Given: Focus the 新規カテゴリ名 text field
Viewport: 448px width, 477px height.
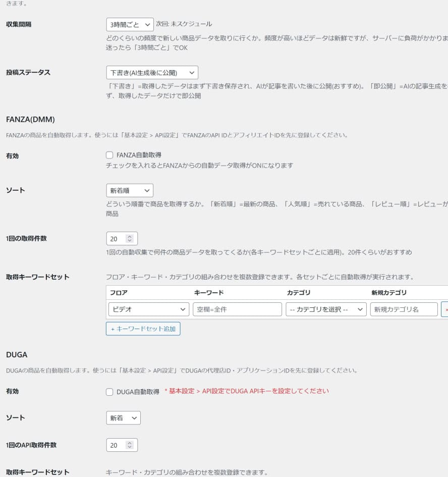Looking at the screenshot, I should click(404, 309).
